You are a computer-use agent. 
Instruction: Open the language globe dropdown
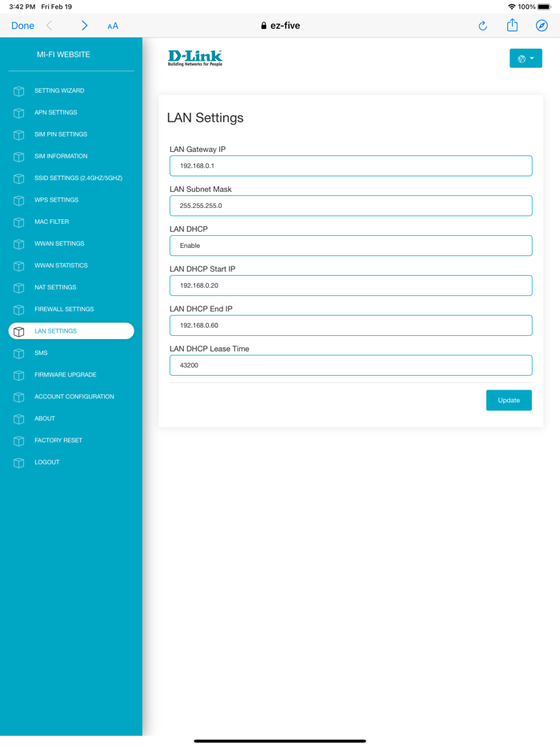click(526, 58)
